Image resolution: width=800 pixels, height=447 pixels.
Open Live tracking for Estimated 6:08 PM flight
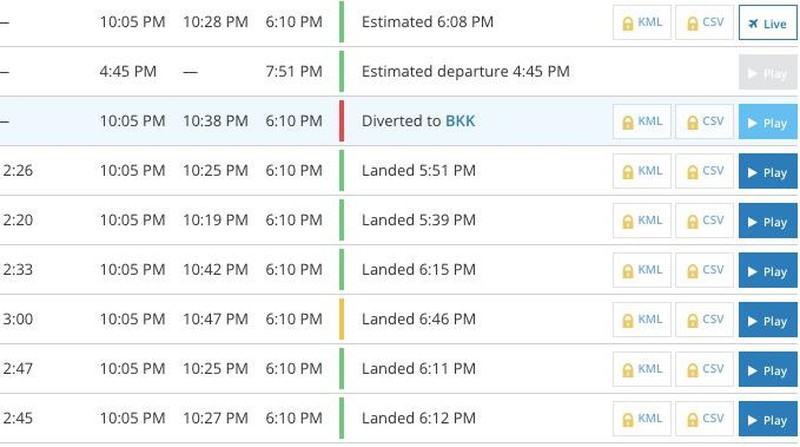pos(768,23)
